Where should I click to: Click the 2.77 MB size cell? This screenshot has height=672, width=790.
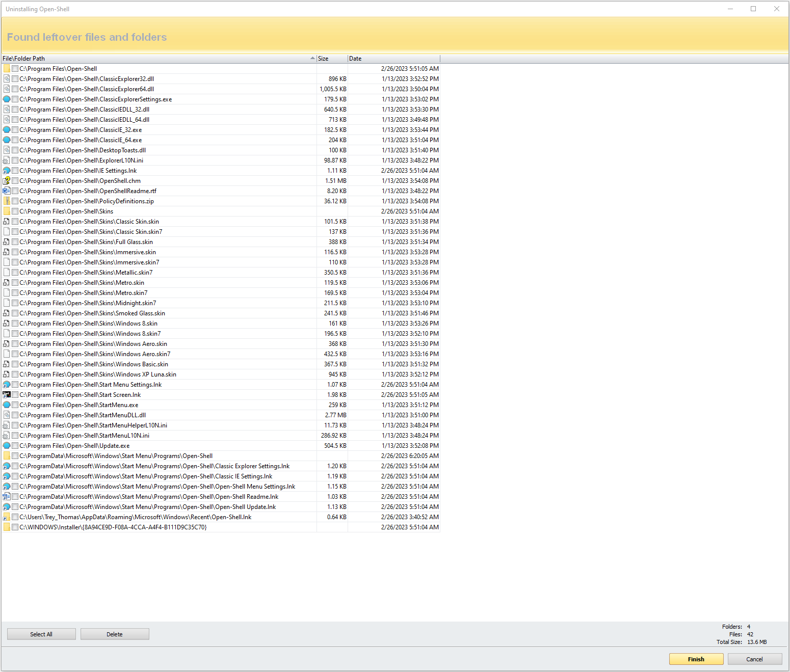pos(336,415)
